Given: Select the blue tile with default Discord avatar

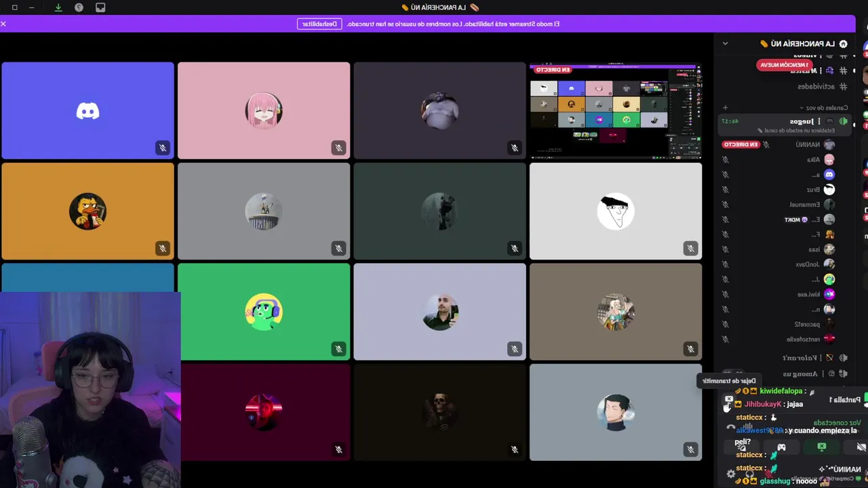Looking at the screenshot, I should point(87,110).
